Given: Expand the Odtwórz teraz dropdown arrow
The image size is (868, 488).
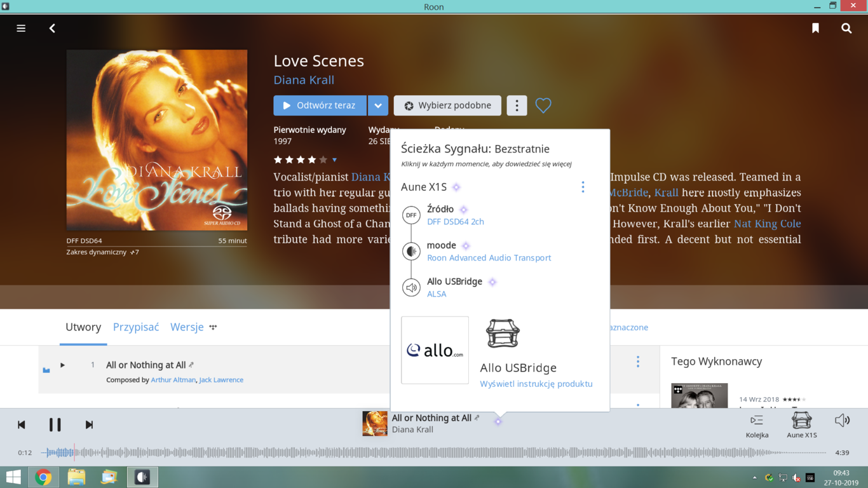Looking at the screenshot, I should tap(377, 105).
